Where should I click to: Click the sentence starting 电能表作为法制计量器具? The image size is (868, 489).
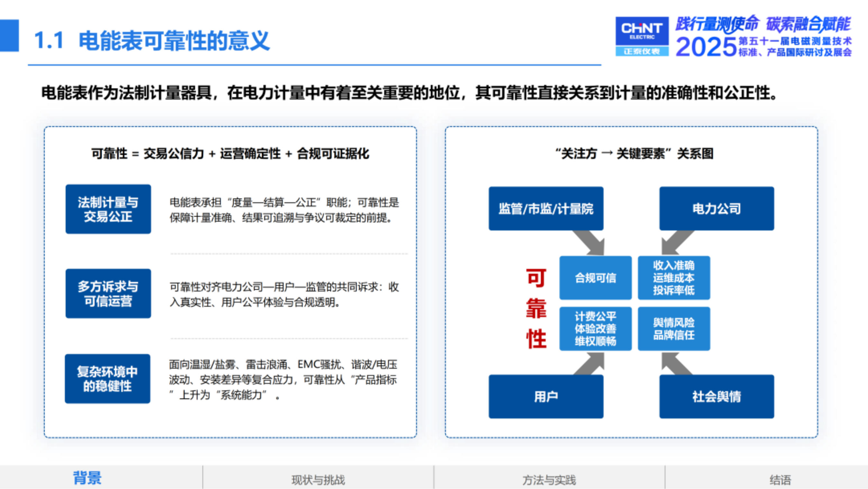409,92
